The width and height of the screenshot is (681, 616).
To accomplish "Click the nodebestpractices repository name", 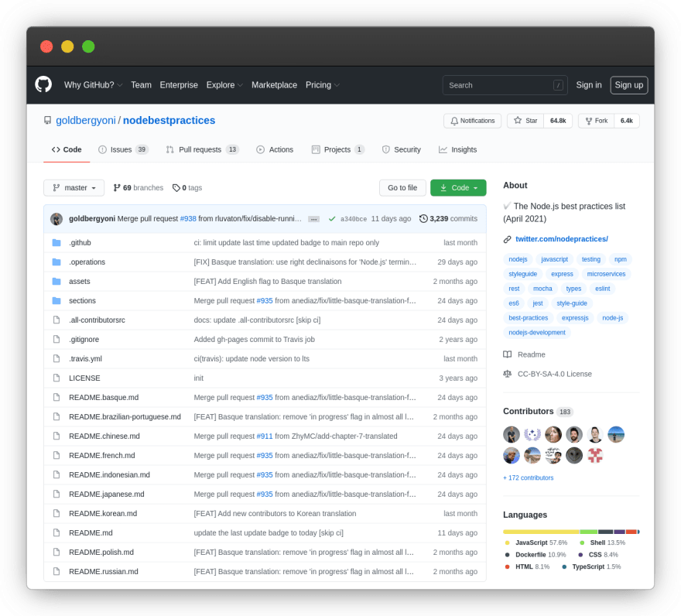I will point(169,120).
